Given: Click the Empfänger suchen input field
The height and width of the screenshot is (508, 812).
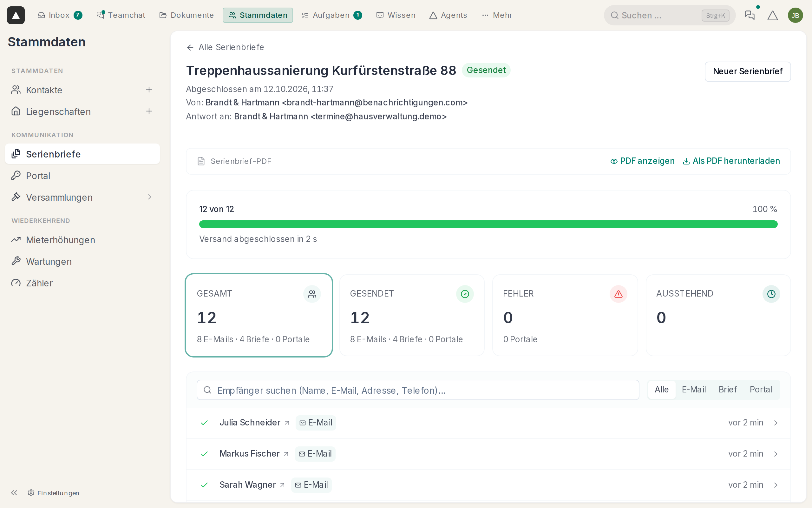Looking at the screenshot, I should pyautogui.click(x=418, y=390).
